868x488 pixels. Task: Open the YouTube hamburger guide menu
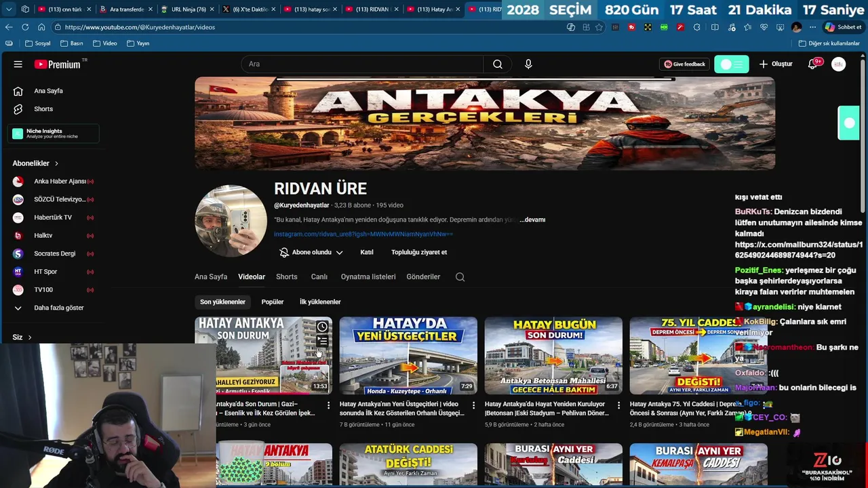18,64
